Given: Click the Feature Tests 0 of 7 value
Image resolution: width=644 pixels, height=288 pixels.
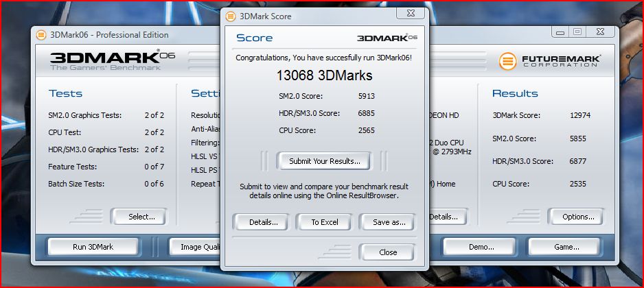Looking at the screenshot, I should click(154, 167).
